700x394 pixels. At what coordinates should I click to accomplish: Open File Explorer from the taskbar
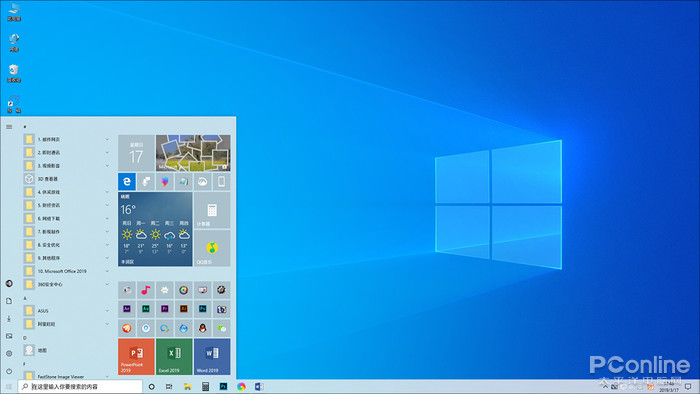pyautogui.click(x=188, y=386)
